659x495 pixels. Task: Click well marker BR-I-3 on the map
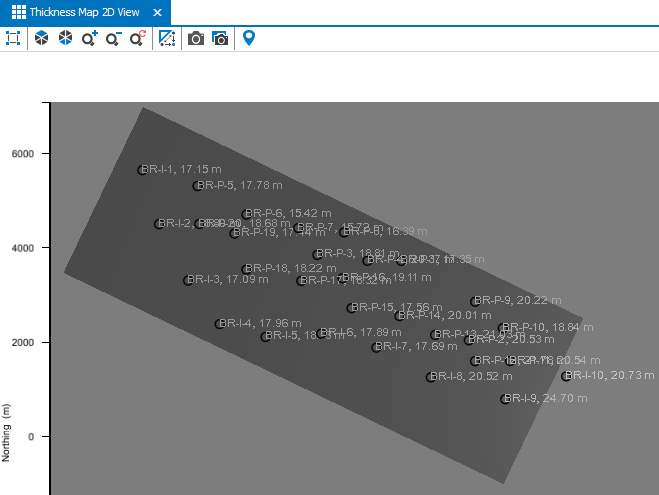[188, 280]
